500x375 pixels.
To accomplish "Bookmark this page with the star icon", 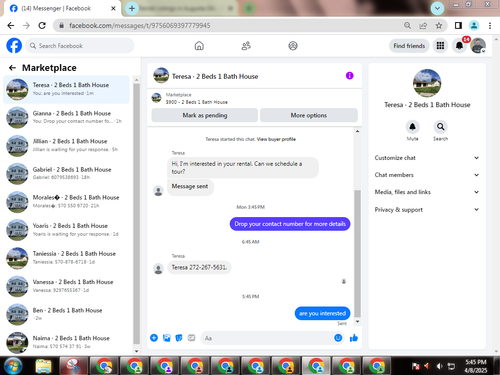I will click(x=439, y=25).
